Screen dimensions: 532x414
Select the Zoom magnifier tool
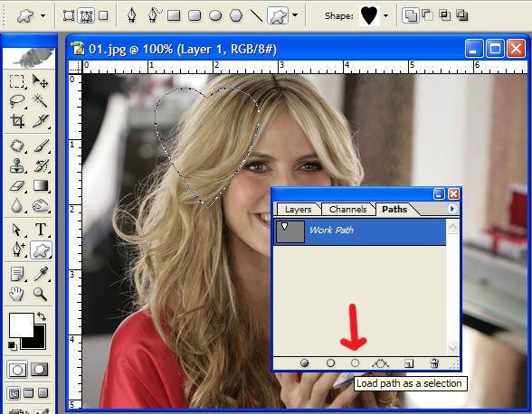click(x=40, y=294)
